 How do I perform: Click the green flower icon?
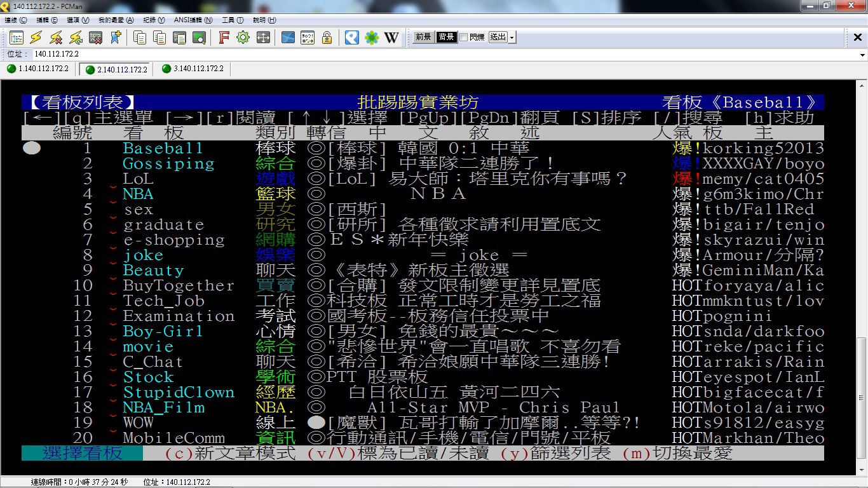372,37
